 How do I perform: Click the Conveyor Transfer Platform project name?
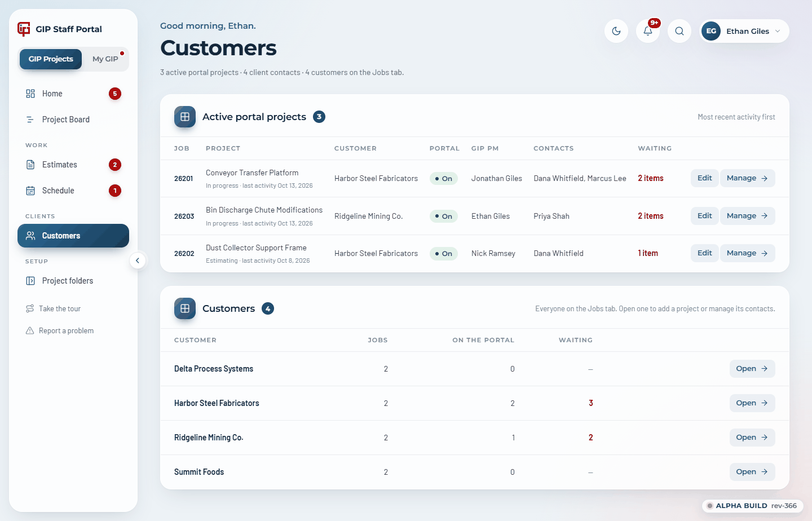[252, 173]
